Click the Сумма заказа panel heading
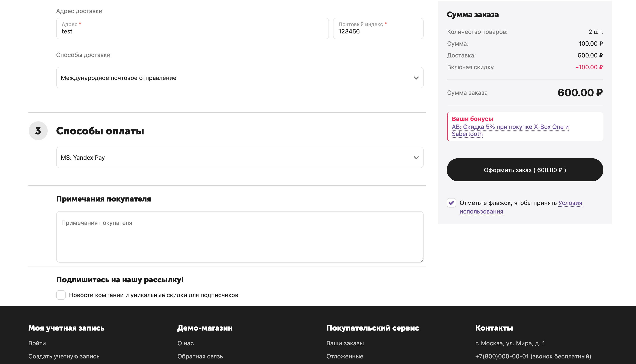 473,15
